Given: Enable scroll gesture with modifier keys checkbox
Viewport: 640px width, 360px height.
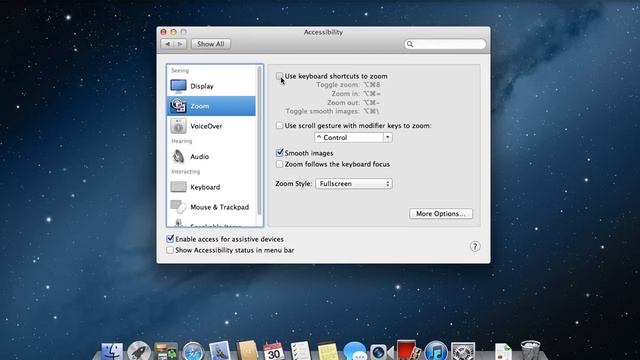Looking at the screenshot, I should pyautogui.click(x=280, y=126).
